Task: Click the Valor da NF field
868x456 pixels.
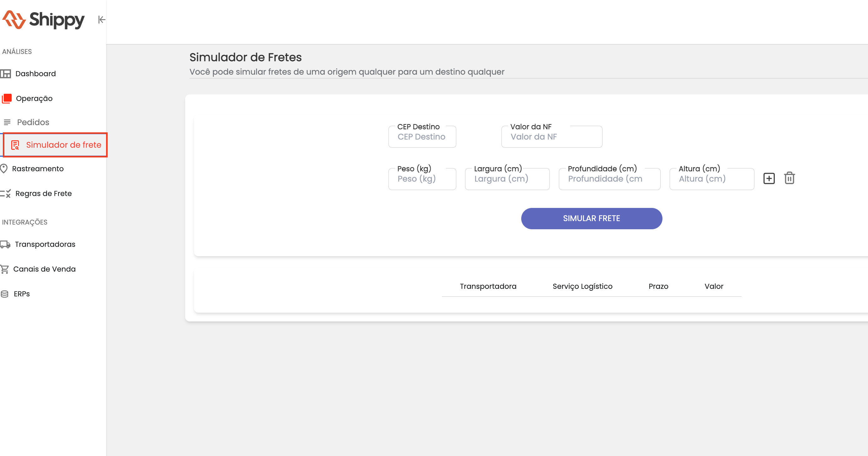Action: [552, 137]
